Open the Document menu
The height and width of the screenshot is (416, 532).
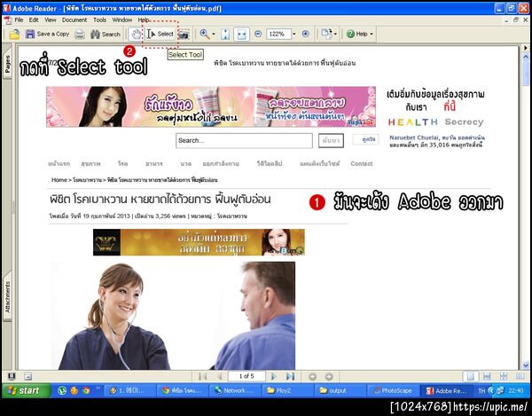(74, 20)
